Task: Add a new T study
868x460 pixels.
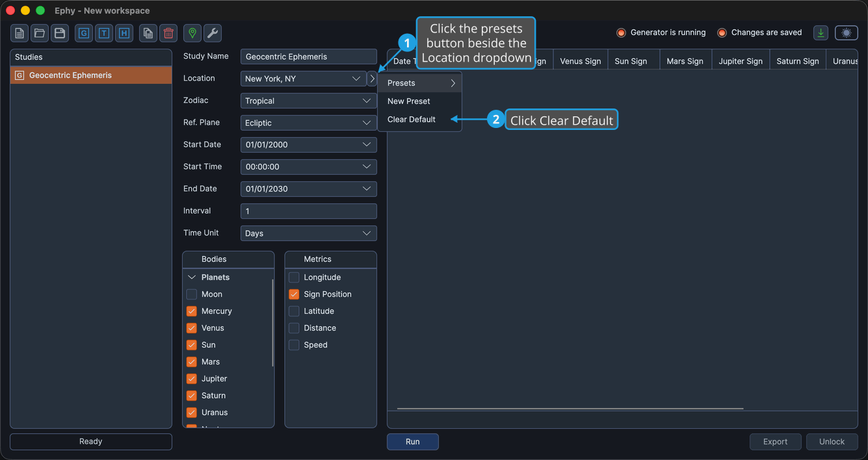Action: (x=104, y=33)
